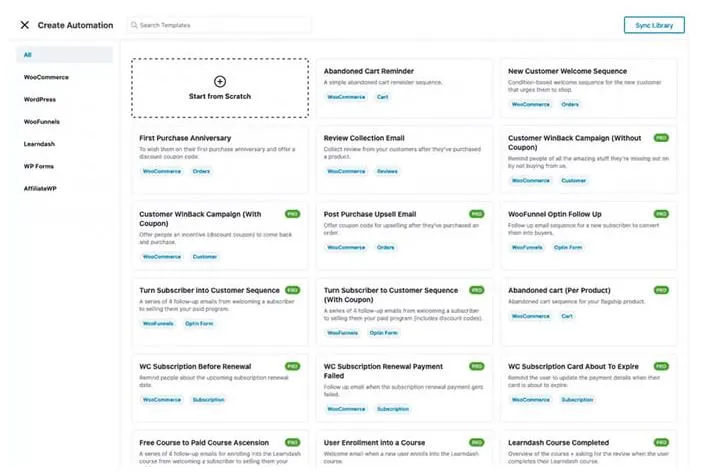Click WooFunnels tag on WooFunnel Optin Follow Up
This screenshot has width=703, height=476.
[527, 247]
